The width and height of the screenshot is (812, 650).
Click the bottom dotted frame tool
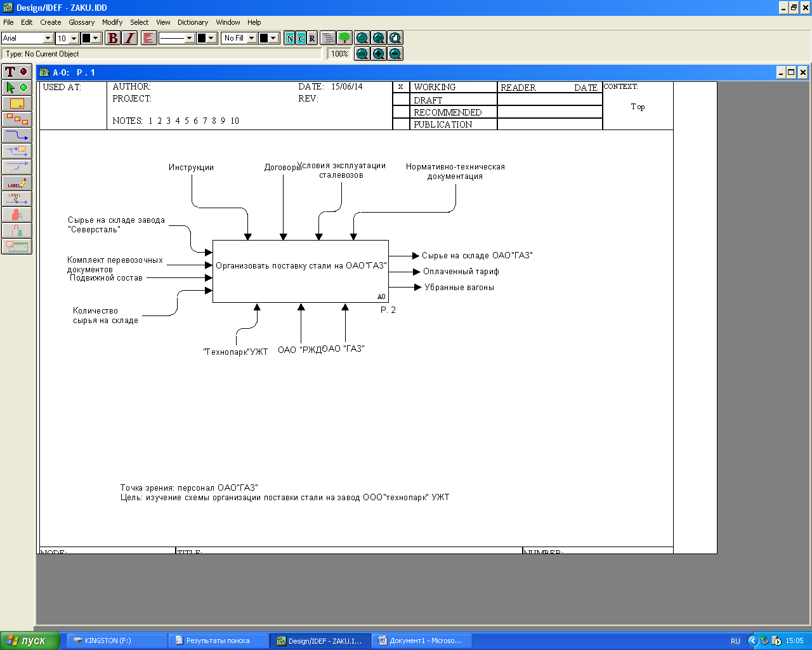(x=16, y=246)
